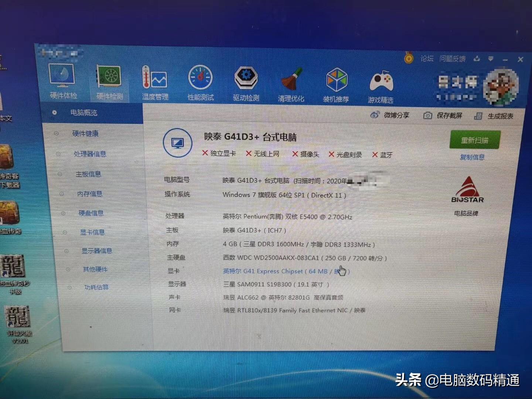
Task: Open the 传奇客下载器 desktop shortcut
Action: (x=9, y=166)
